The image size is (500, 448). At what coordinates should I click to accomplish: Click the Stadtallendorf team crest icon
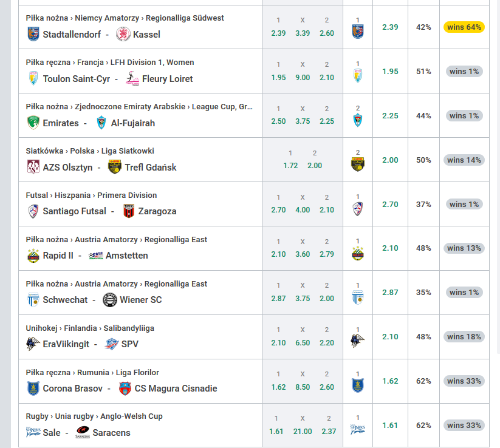(x=33, y=34)
